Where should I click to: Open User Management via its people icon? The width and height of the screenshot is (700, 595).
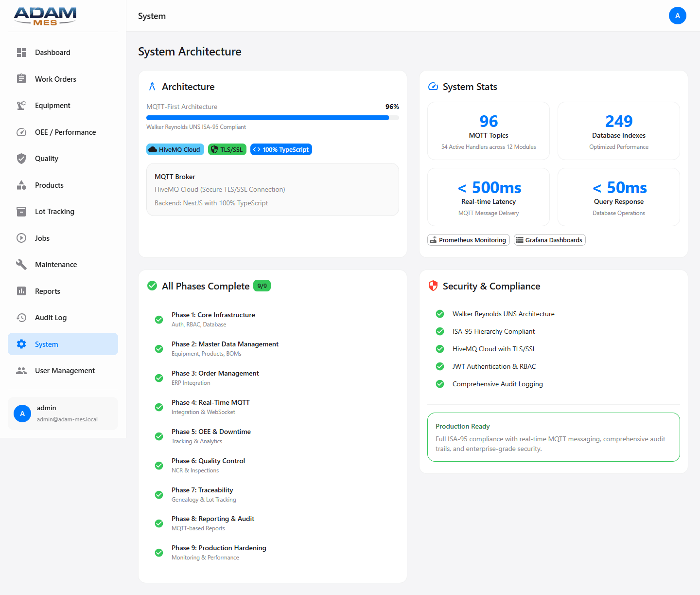point(21,370)
